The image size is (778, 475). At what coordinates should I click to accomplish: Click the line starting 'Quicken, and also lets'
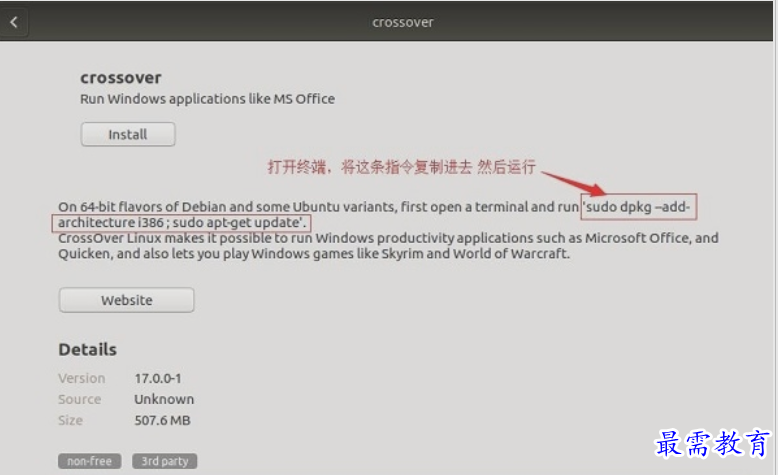tap(314, 254)
